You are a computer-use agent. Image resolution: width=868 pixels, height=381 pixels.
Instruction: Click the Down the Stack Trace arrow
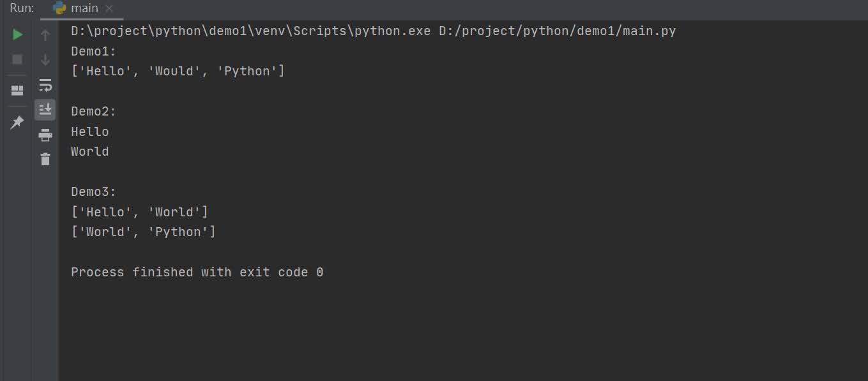click(45, 60)
